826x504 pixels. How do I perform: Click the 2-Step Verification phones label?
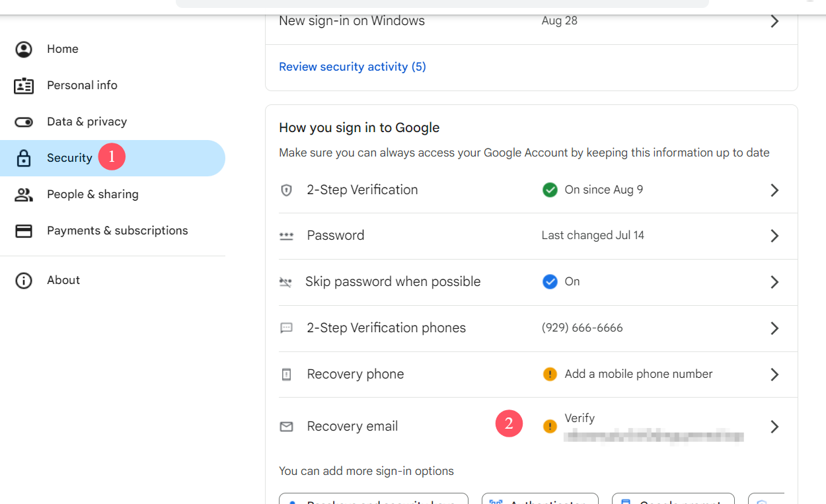(387, 328)
